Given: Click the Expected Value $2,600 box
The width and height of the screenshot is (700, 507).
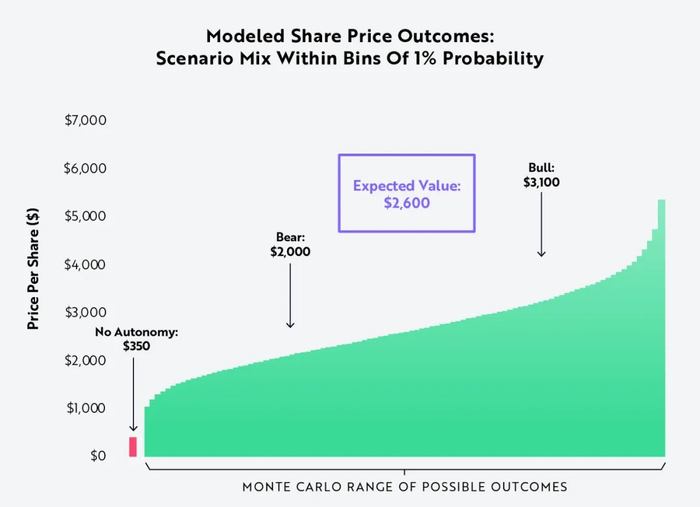Looking at the screenshot, I should (x=405, y=193).
